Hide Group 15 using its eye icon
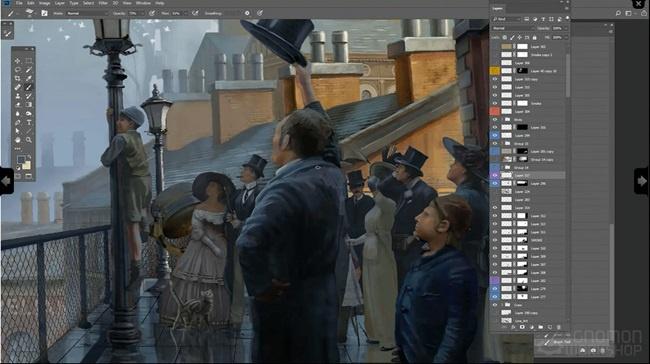The height and width of the screenshot is (364, 650). click(495, 143)
